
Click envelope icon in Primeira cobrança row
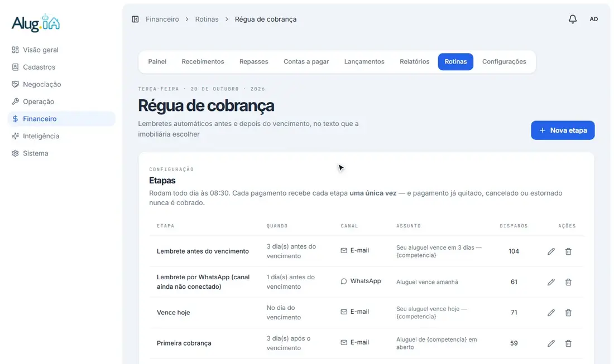coord(344,342)
